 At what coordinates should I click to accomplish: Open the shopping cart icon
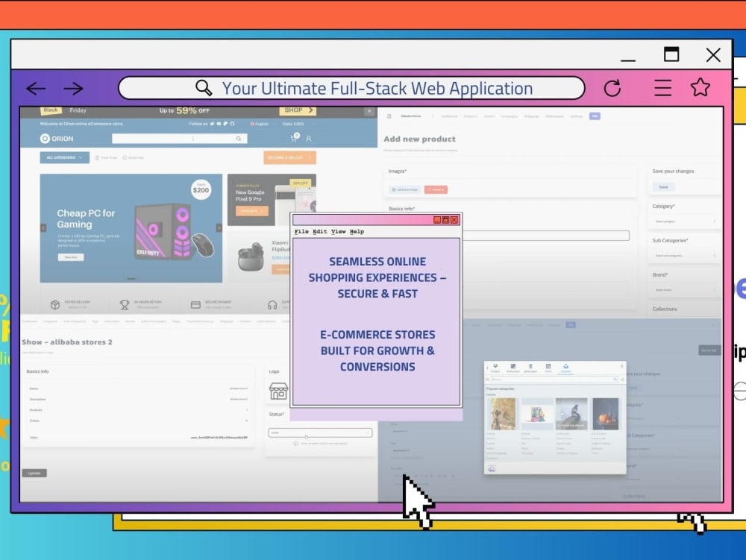coord(295,138)
